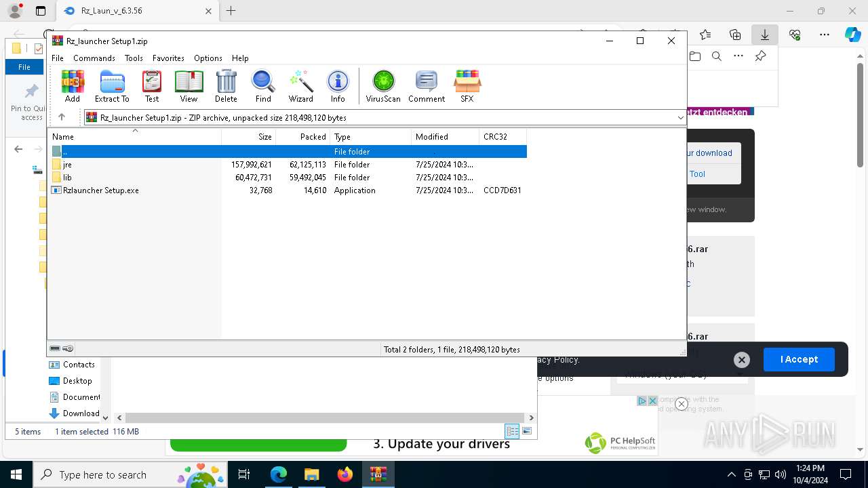Click the Extract To toolbar icon
The image size is (868, 488).
(x=112, y=86)
